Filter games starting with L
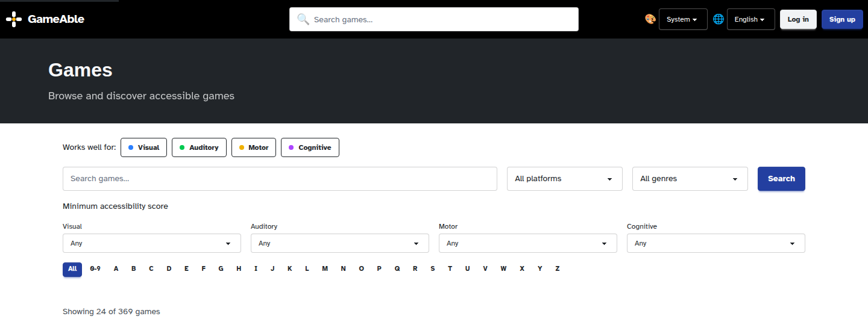868x319 pixels. [x=307, y=269]
